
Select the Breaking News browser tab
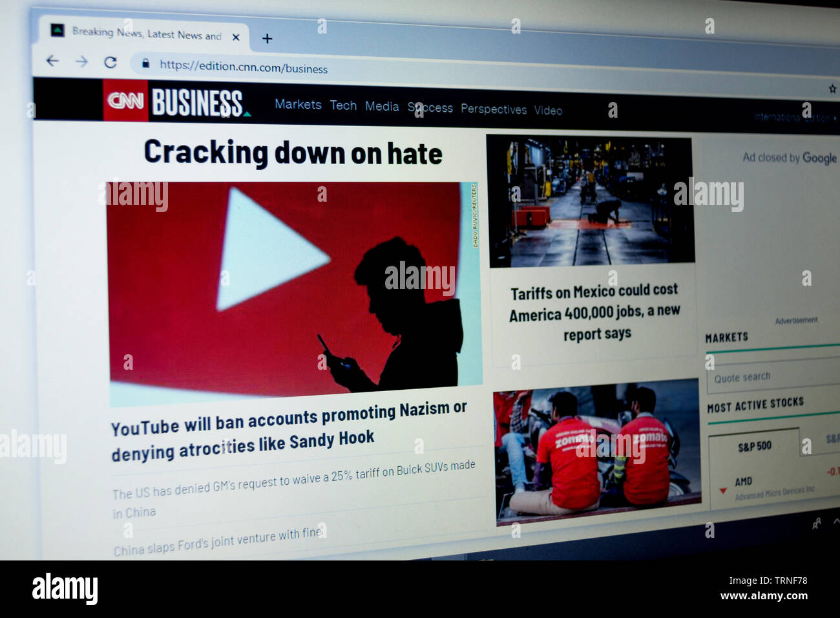click(144, 32)
